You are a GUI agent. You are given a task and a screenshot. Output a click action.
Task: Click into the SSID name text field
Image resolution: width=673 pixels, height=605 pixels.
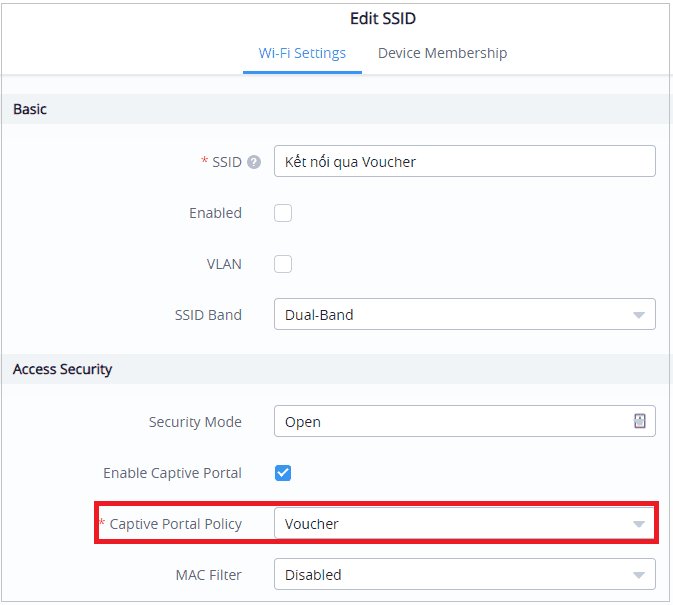464,162
